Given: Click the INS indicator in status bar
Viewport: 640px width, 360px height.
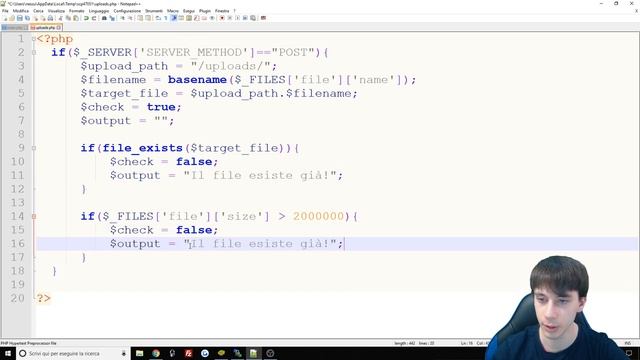Looking at the screenshot, I should pos(628,343).
